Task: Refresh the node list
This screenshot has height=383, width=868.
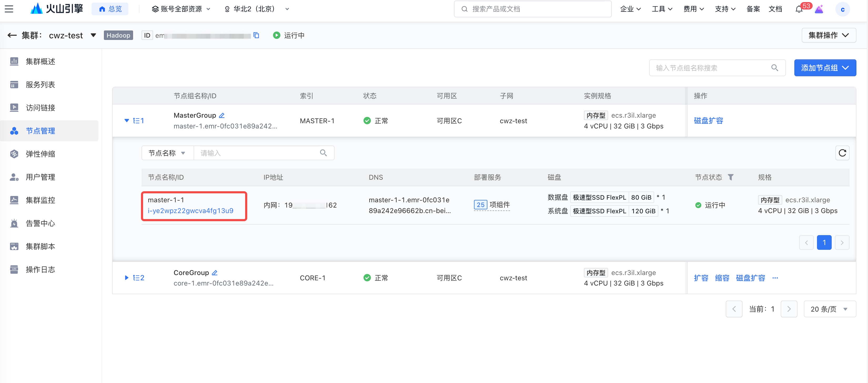Action: (x=842, y=153)
